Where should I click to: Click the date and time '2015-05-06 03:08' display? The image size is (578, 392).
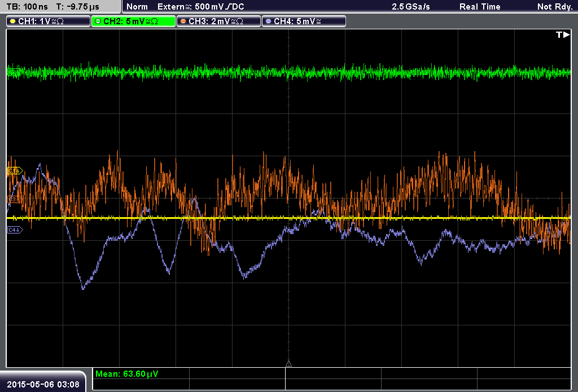coord(43,384)
